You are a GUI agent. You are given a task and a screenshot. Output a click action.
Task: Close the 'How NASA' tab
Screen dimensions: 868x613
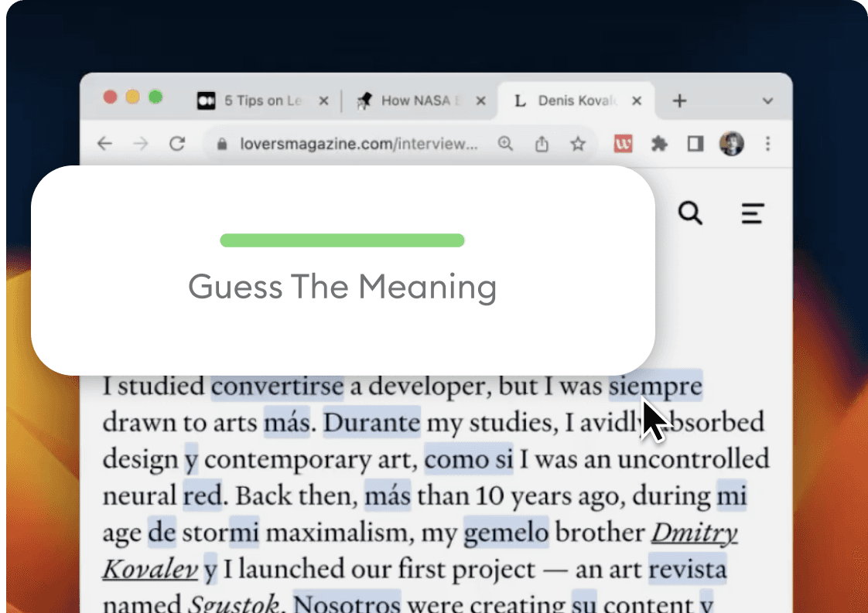(481, 100)
